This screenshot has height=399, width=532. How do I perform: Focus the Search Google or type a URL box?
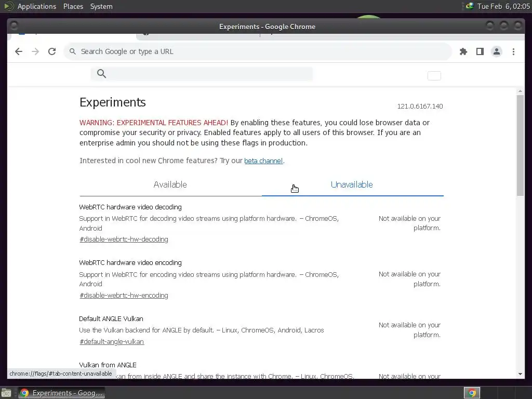click(x=258, y=51)
